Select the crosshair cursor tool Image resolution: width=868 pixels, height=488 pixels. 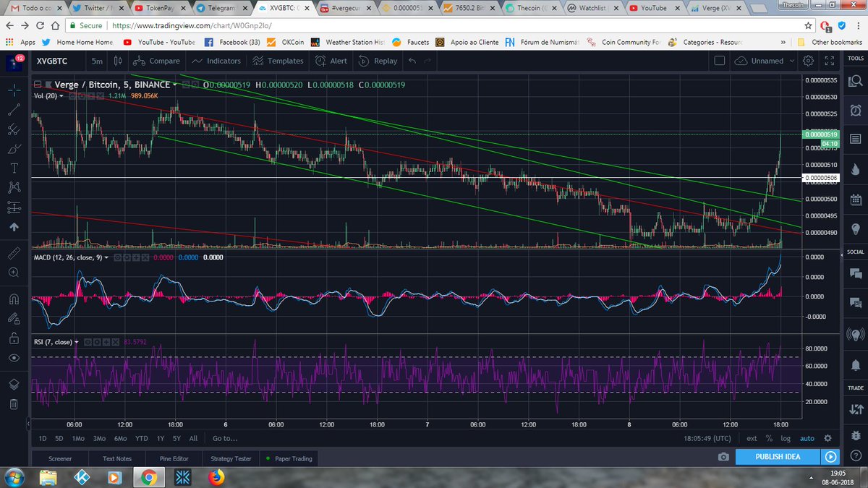tap(14, 90)
